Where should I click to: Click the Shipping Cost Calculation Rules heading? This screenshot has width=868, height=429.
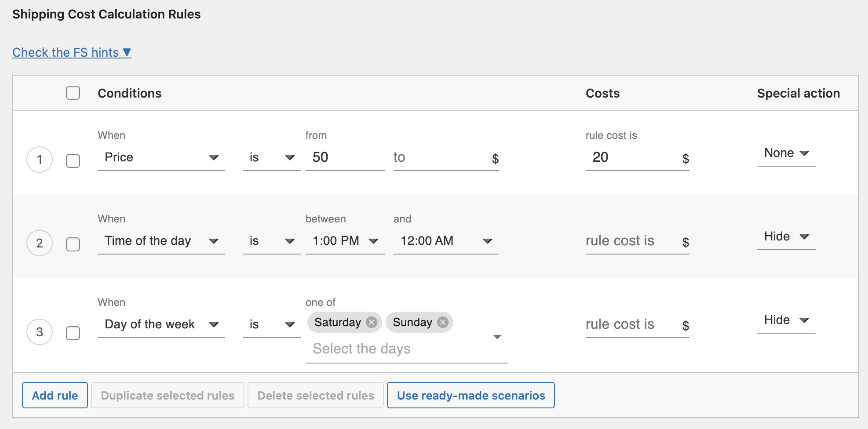point(106,14)
